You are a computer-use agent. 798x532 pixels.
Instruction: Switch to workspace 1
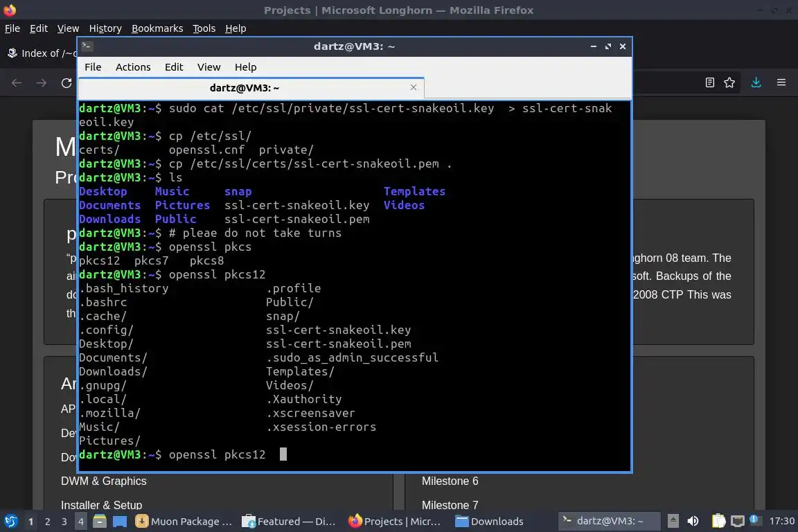click(30, 522)
